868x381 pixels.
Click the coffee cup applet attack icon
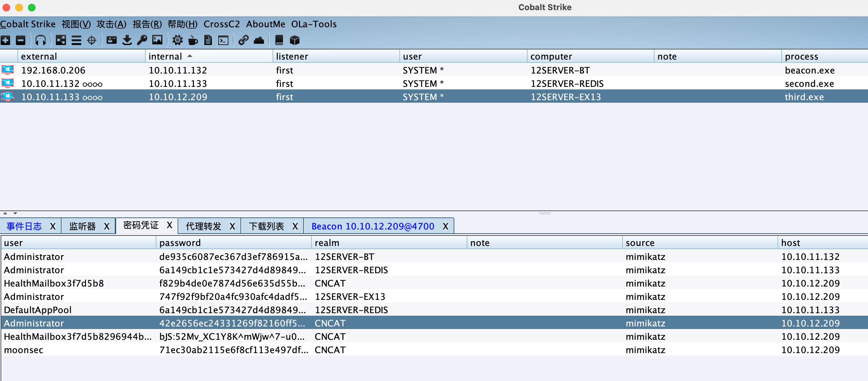click(193, 40)
